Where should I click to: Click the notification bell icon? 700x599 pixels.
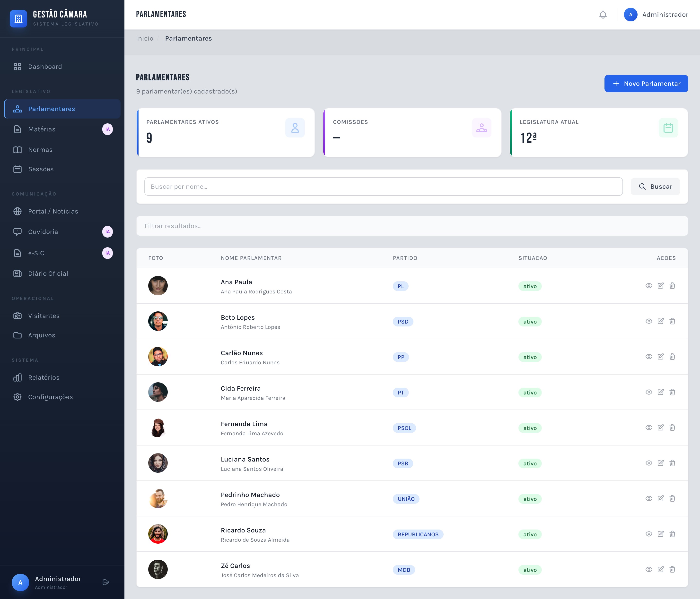coord(603,15)
